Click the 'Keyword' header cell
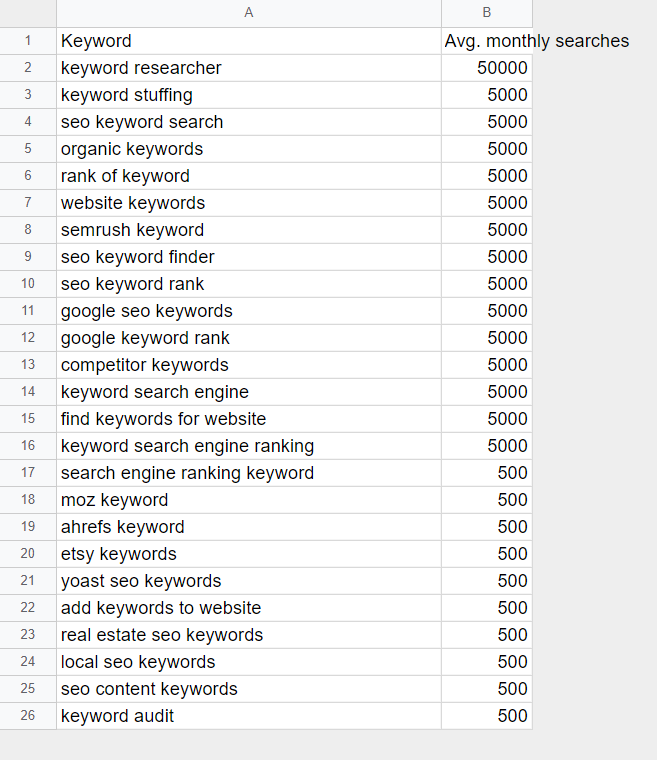 pyautogui.click(x=249, y=41)
